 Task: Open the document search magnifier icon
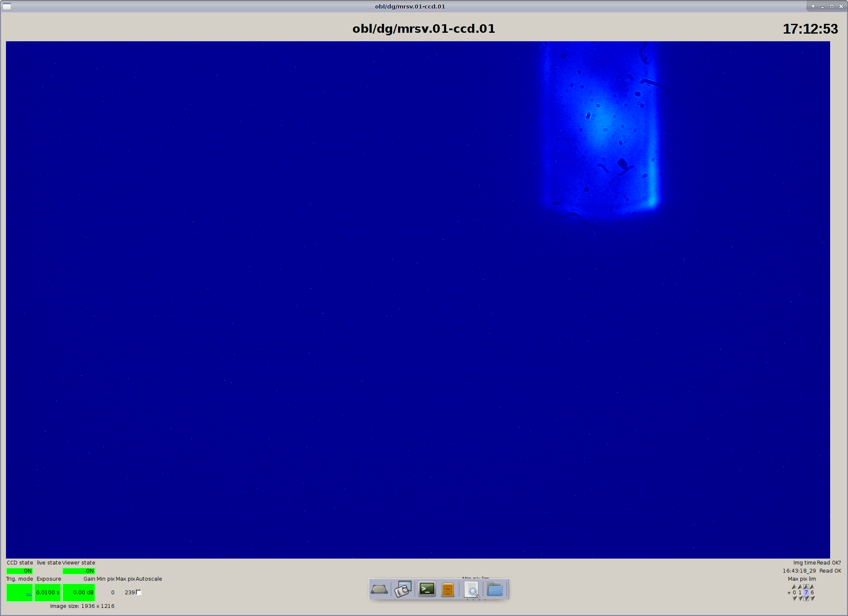tap(472, 590)
